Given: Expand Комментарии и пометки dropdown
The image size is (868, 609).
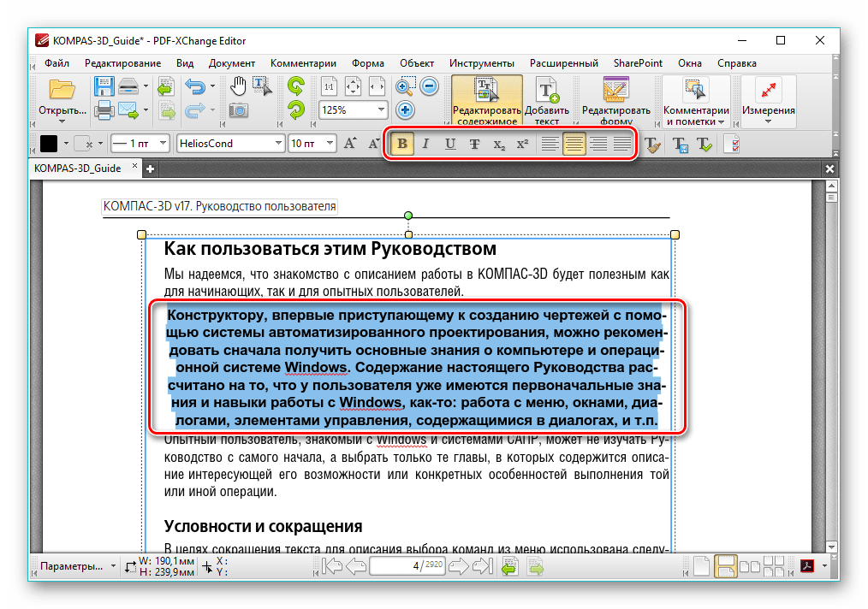Looking at the screenshot, I should [x=722, y=122].
